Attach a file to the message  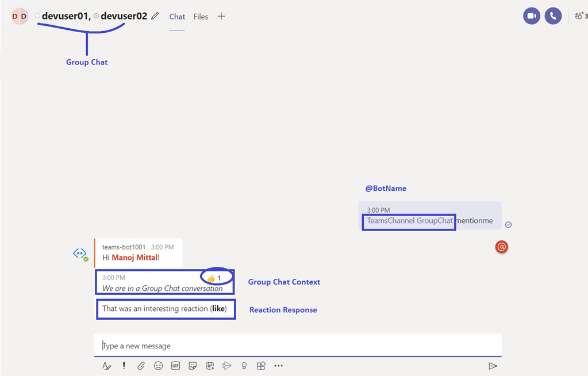(x=141, y=366)
